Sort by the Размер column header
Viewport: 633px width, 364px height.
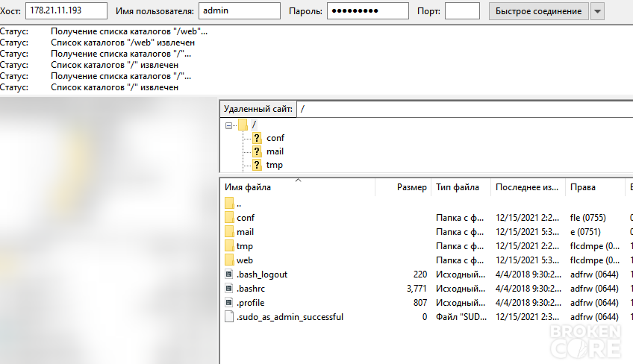click(403, 187)
